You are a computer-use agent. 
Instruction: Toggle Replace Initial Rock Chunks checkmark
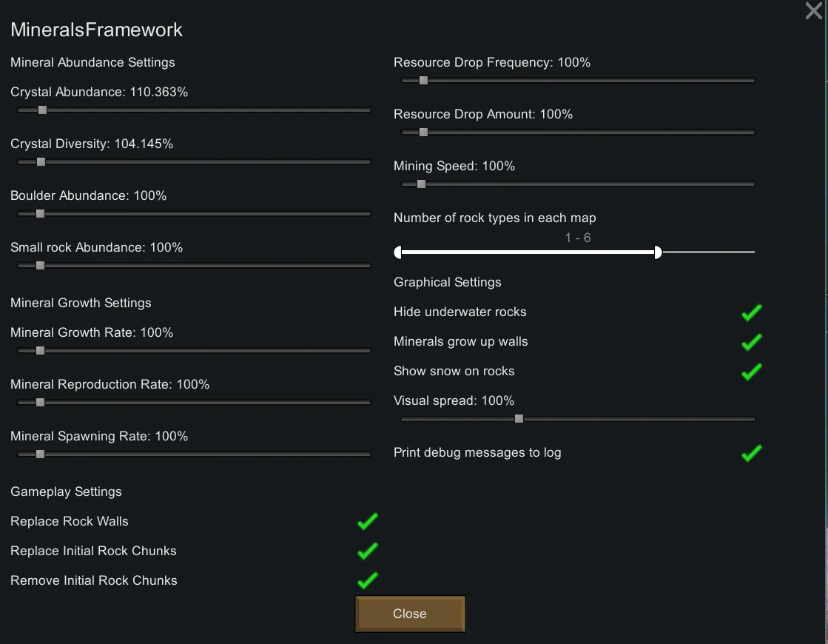click(367, 551)
